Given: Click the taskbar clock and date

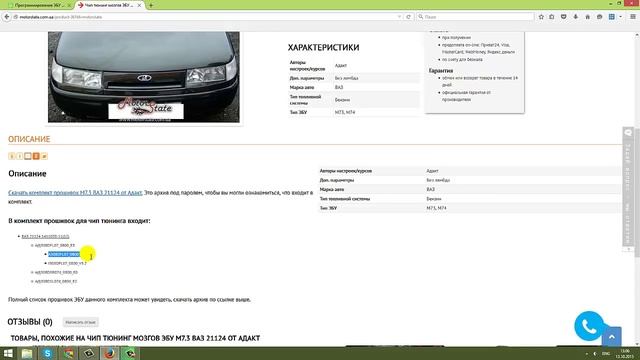Looking at the screenshot, I should (625, 353).
